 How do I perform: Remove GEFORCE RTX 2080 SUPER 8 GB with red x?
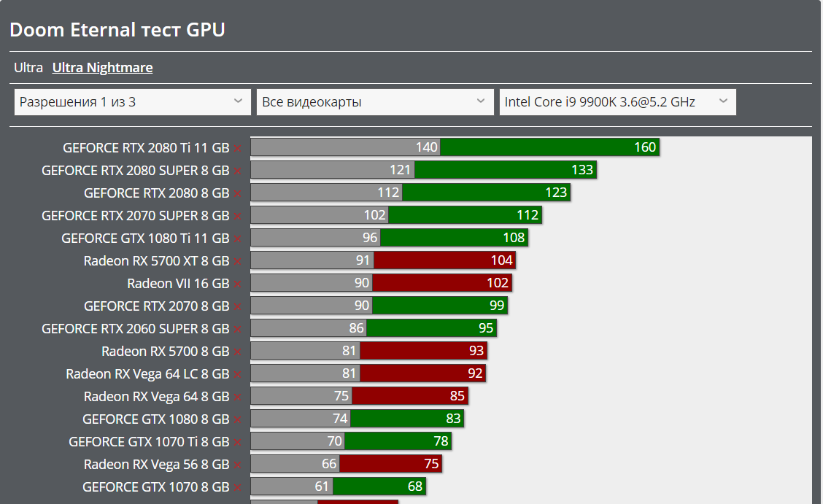click(237, 171)
